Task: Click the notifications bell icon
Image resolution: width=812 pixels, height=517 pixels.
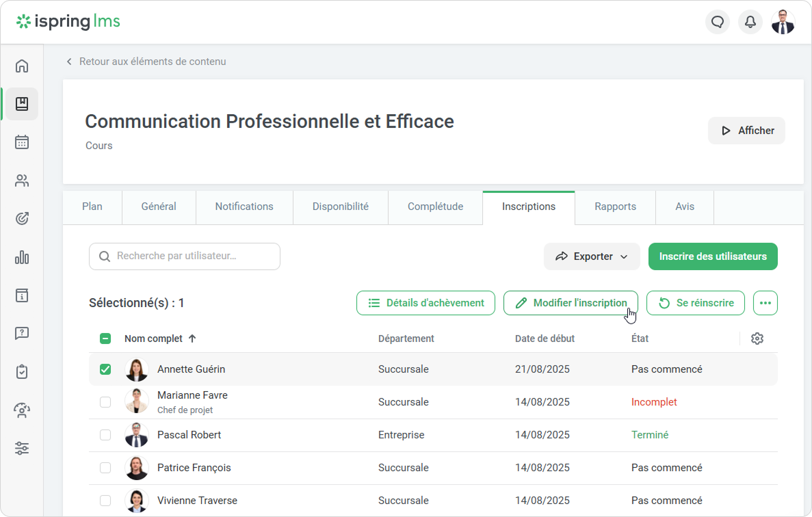Action: point(750,22)
